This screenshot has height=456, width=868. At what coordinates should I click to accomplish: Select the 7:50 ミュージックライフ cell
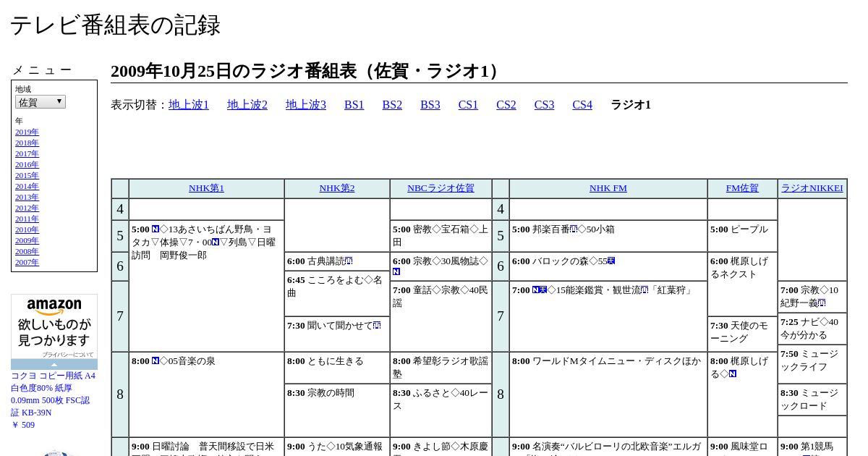812,364
